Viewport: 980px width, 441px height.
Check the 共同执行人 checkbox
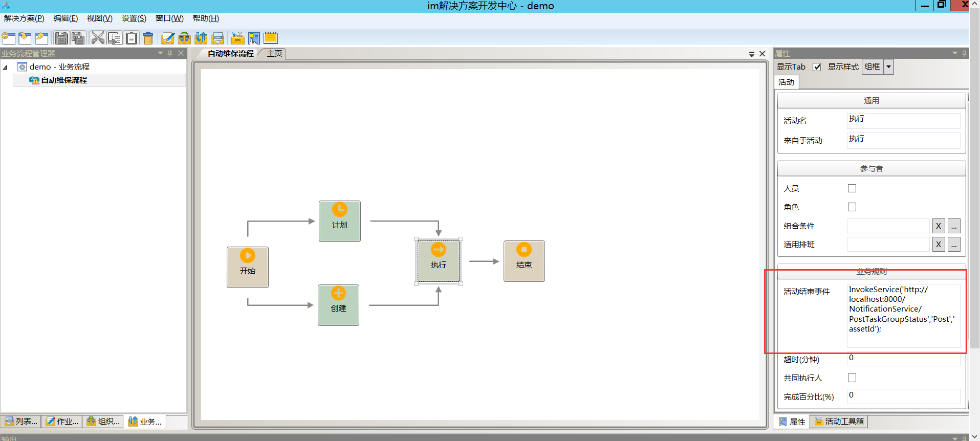click(x=852, y=378)
